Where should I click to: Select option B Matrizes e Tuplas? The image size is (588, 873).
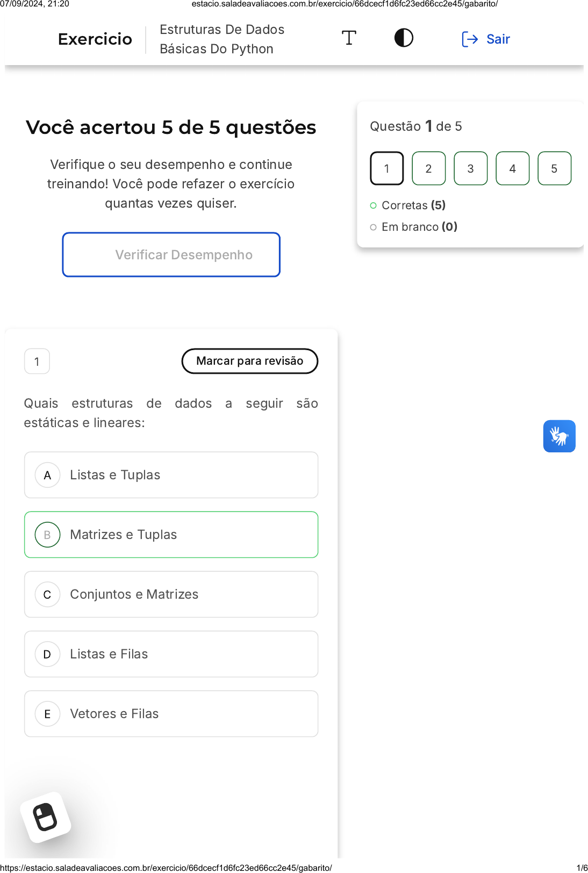[x=171, y=535]
